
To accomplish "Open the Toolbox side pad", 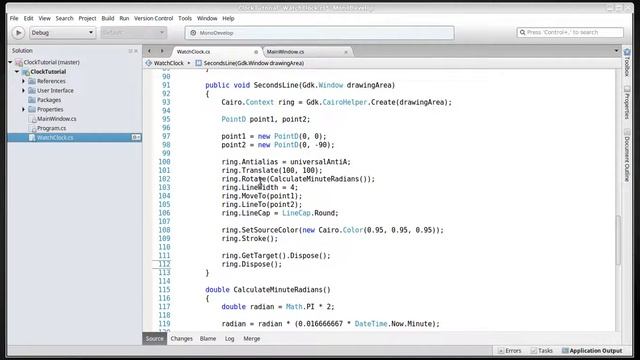I will pyautogui.click(x=627, y=62).
